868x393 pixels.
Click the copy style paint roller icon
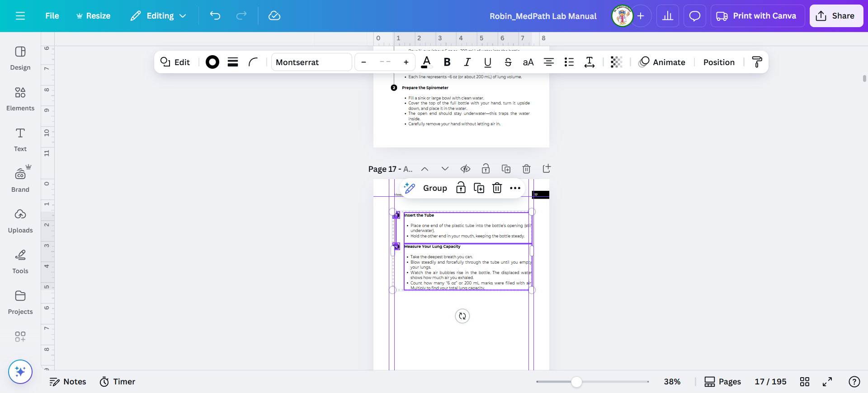(x=757, y=62)
